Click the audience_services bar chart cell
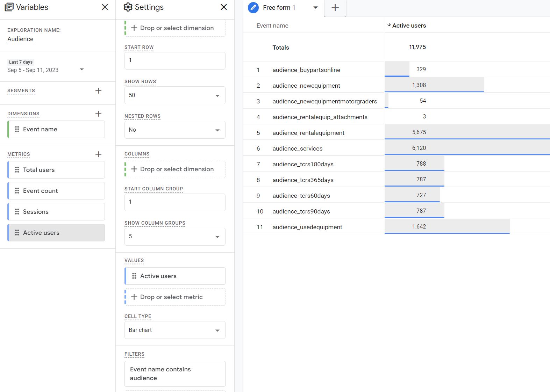The width and height of the screenshot is (550, 392). point(467,148)
